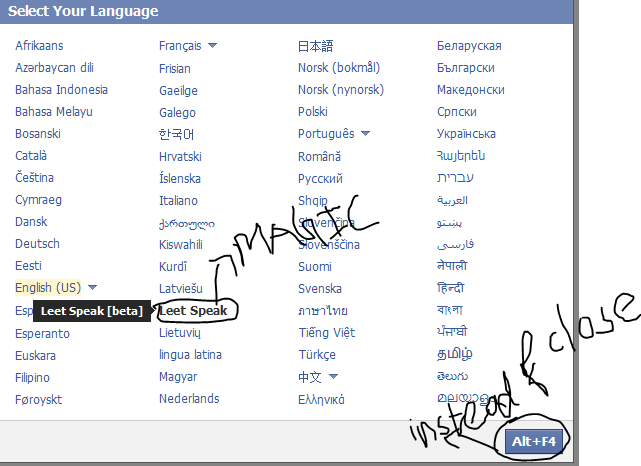Select Català
The image size is (641, 466).
click(31, 156)
